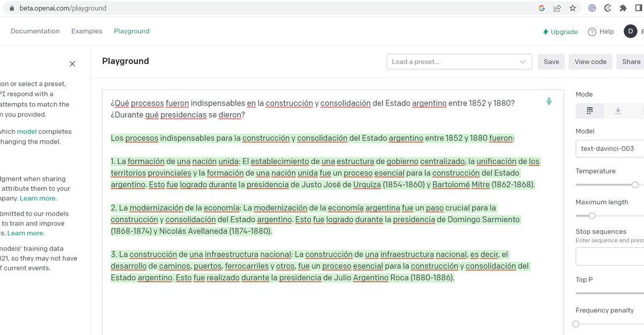644x335 pixels.
Task: Click the Google icon in address bar
Action: point(542,8)
